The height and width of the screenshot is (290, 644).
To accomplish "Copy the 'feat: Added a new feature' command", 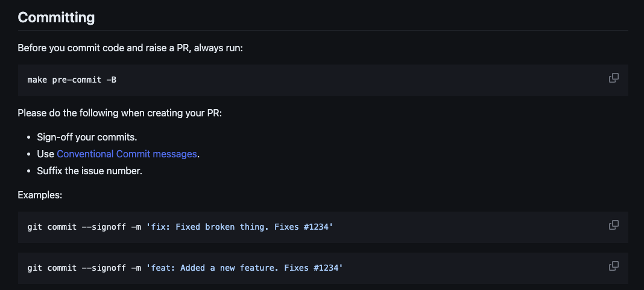I will pyautogui.click(x=614, y=266).
